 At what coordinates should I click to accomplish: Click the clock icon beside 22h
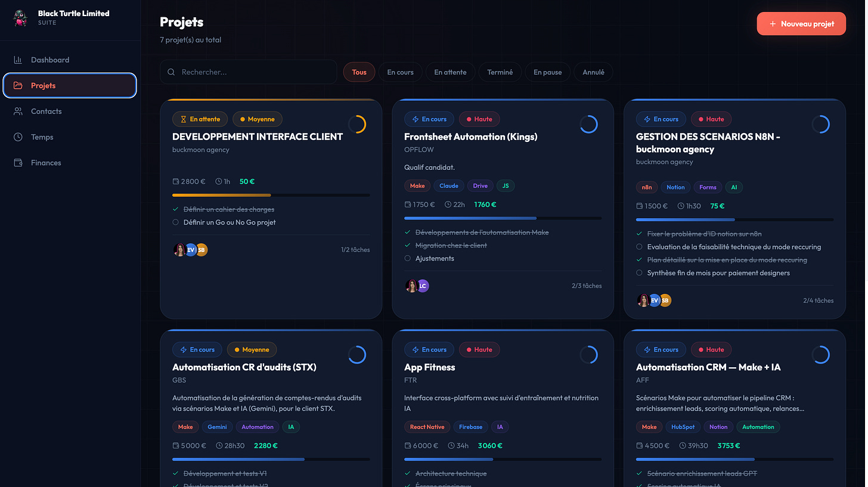(x=448, y=204)
